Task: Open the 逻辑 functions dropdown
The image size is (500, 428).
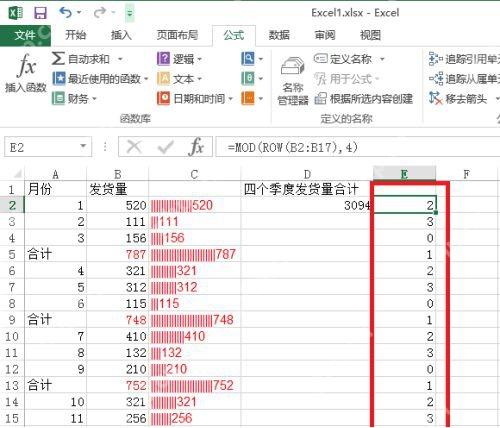Action: click(x=180, y=59)
